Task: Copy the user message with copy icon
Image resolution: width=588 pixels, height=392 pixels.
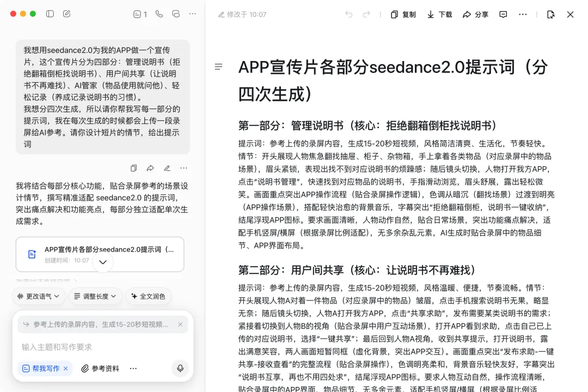Action: point(133,168)
